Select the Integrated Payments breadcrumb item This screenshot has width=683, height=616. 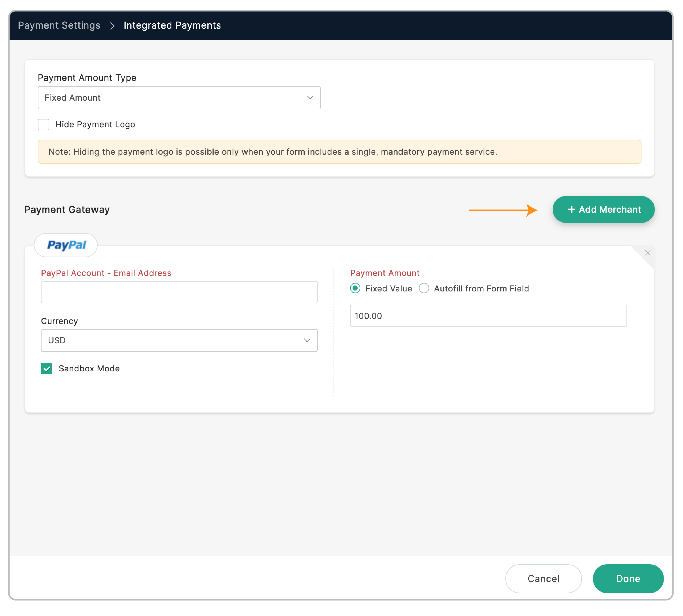tap(172, 25)
